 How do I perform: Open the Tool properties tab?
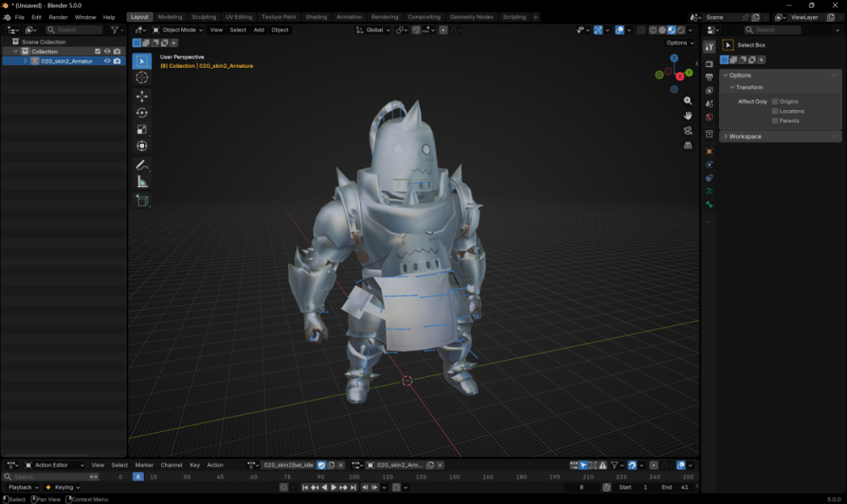(709, 47)
